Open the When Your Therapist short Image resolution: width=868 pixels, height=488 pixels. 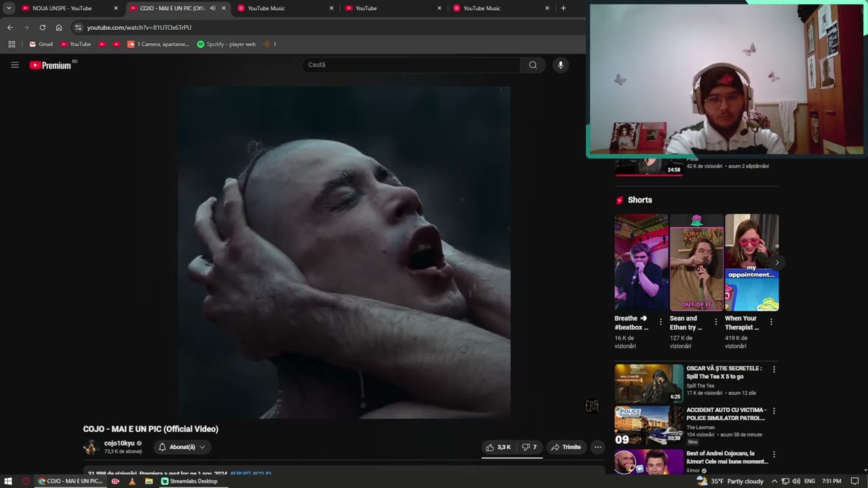751,262
